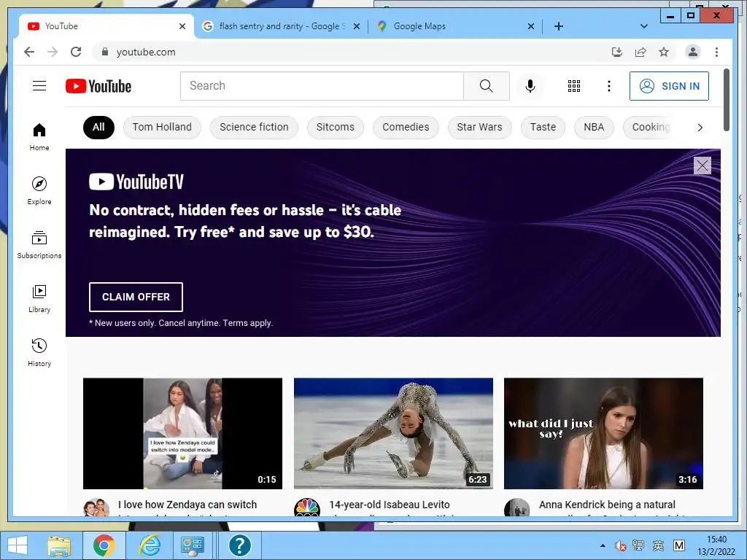Open the Zendaya video thumbnail
Image resolution: width=747 pixels, height=560 pixels.
[182, 433]
